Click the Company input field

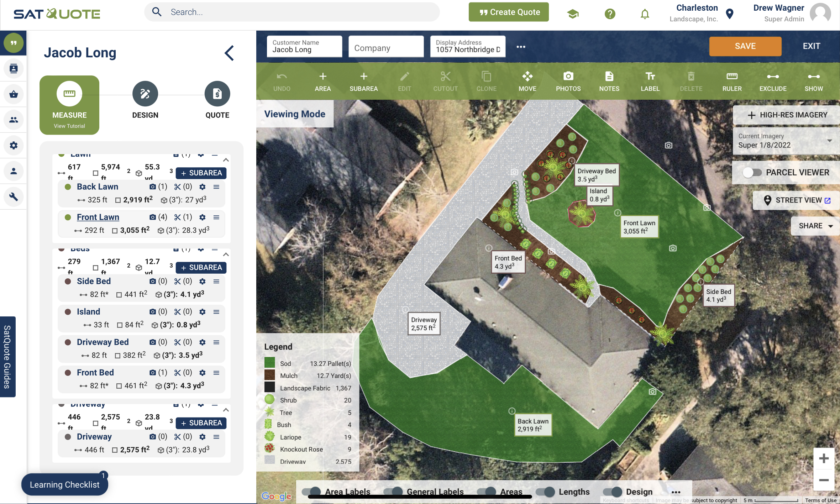click(x=386, y=48)
